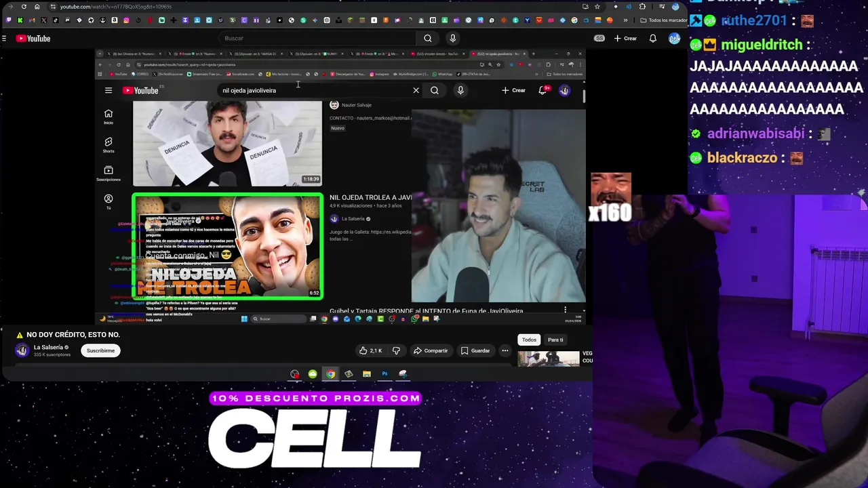The height and width of the screenshot is (488, 868).
Task: Run search with outer YouTube magnifier button
Action: [428, 39]
